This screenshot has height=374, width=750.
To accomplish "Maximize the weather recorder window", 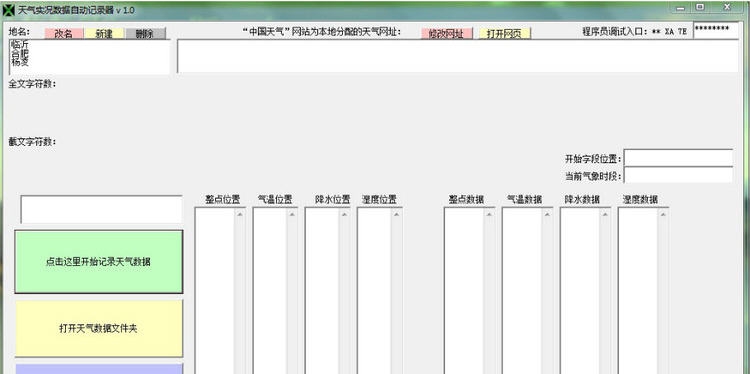I will click(700, 8).
